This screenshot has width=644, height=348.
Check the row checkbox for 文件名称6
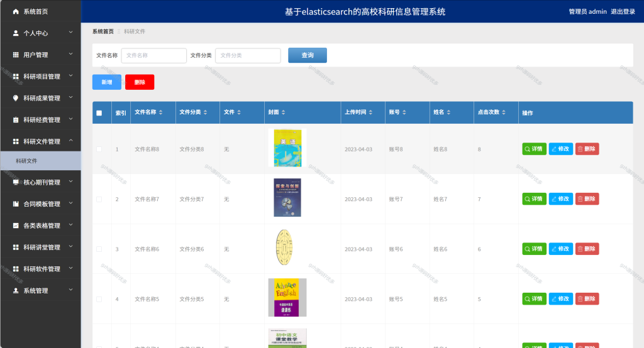tap(99, 249)
